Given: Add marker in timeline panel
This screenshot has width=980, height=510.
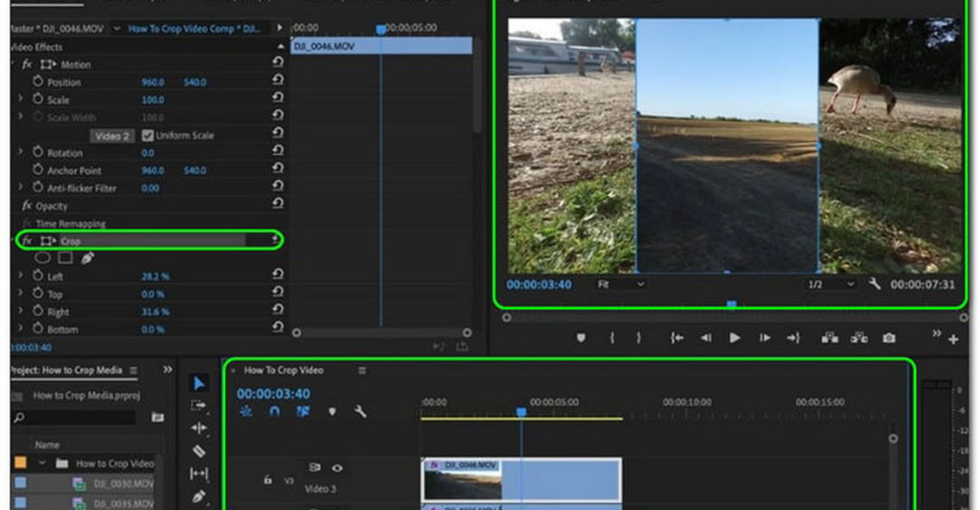Looking at the screenshot, I should pos(332,411).
